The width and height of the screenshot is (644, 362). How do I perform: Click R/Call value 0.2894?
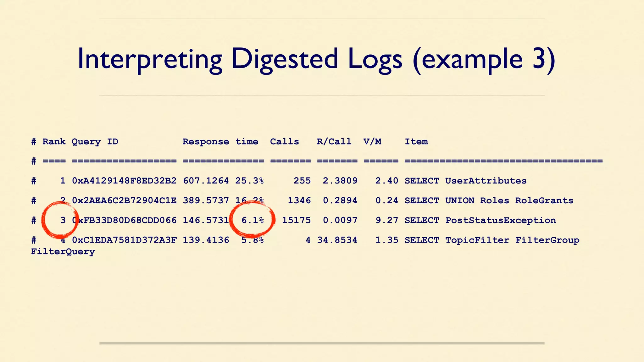[340, 200]
